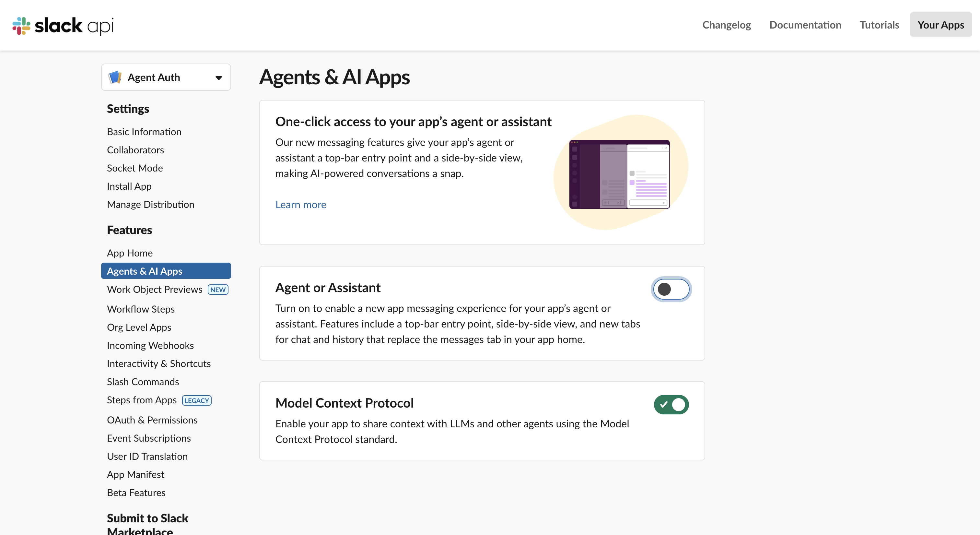Toggle the Agent or Assistant switch on
980x535 pixels.
[x=671, y=289]
